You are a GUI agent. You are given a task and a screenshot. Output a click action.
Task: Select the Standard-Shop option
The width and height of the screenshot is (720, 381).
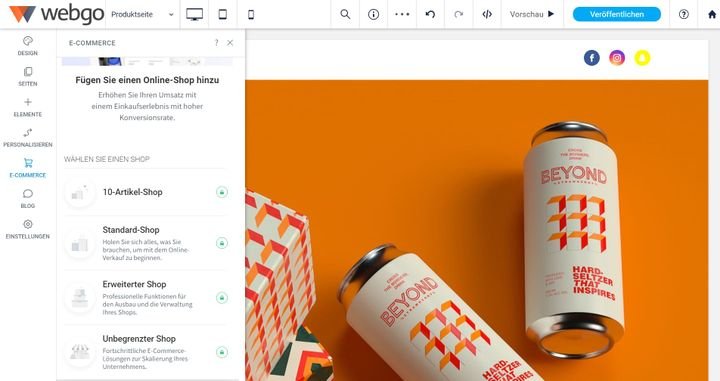(x=146, y=243)
